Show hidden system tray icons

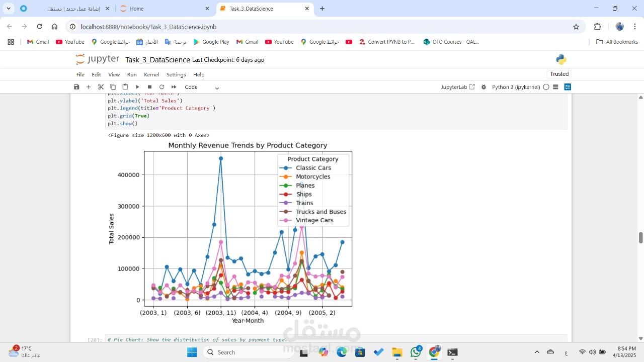(x=537, y=352)
